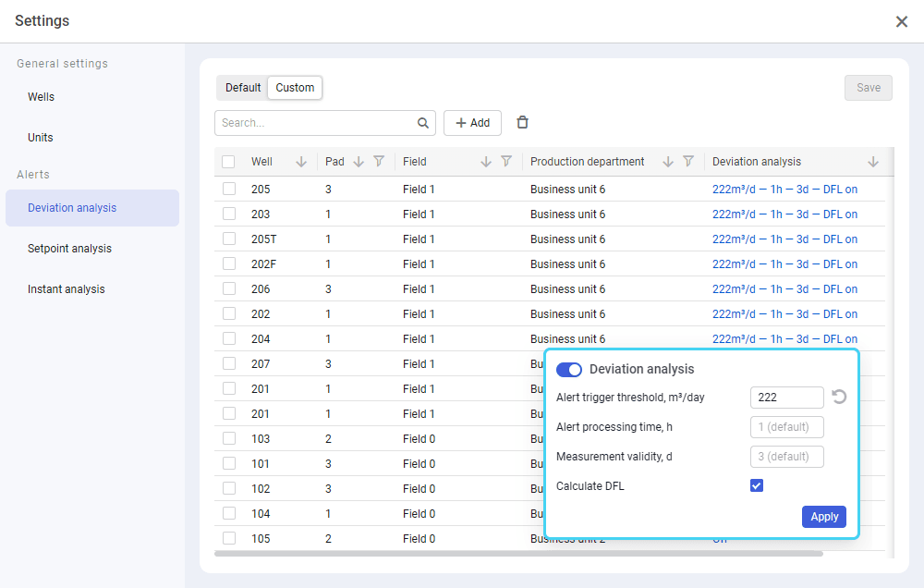Uncheck the Calculate DFL checkbox

[757, 485]
